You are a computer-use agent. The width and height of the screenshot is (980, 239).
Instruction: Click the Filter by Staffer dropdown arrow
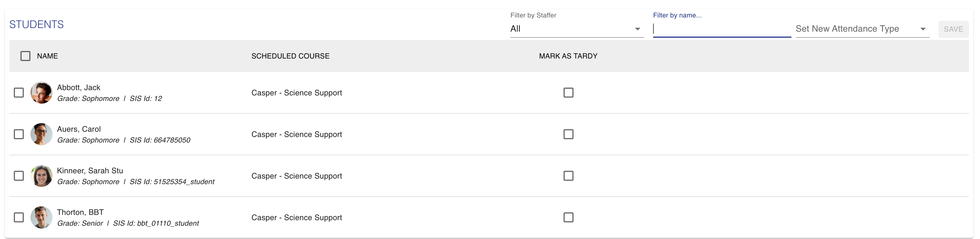tap(637, 29)
